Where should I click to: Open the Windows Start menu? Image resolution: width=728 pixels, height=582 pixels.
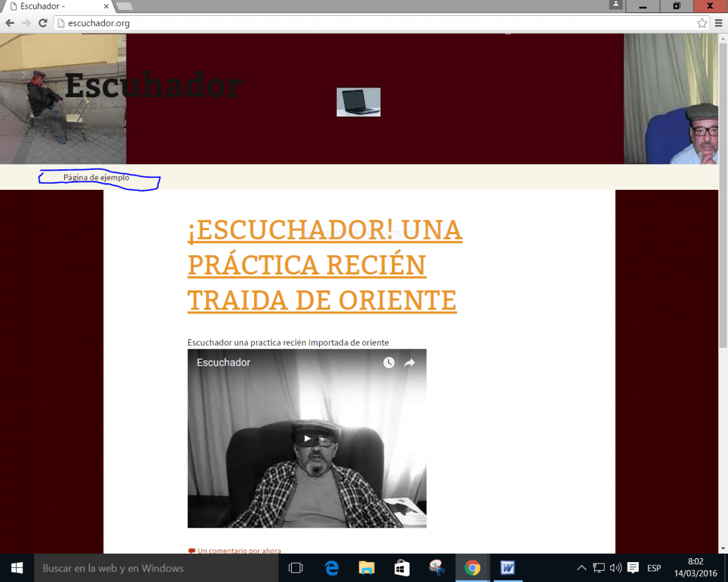[17, 568]
